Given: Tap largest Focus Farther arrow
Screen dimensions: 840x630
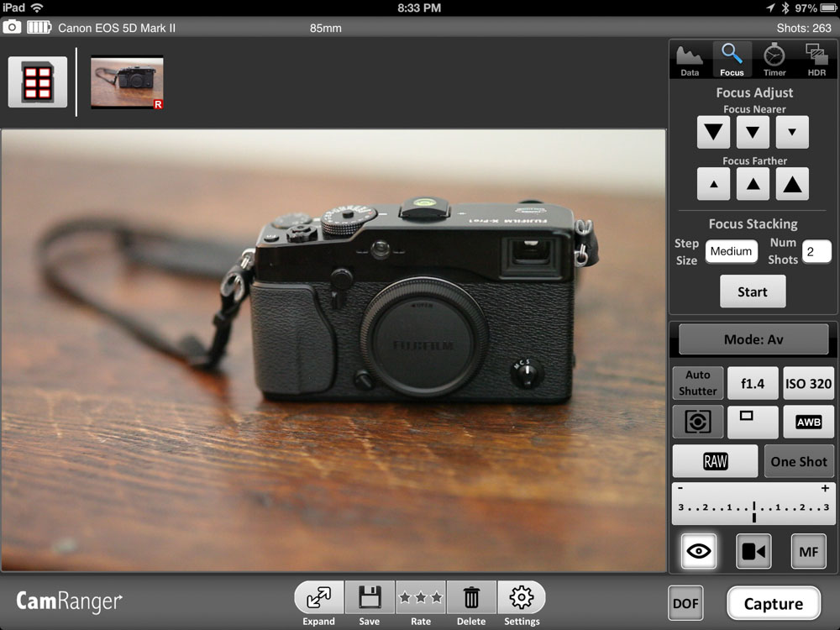Looking at the screenshot, I should coord(792,184).
